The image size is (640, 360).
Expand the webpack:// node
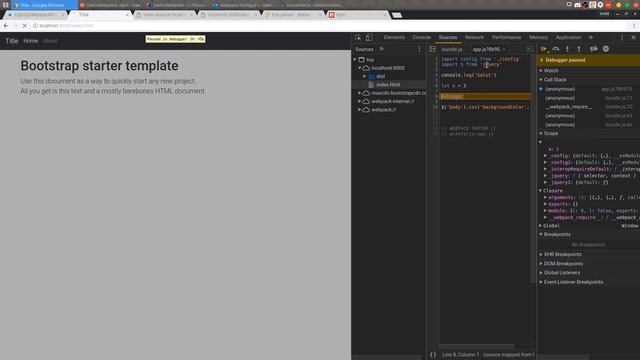pos(360,110)
